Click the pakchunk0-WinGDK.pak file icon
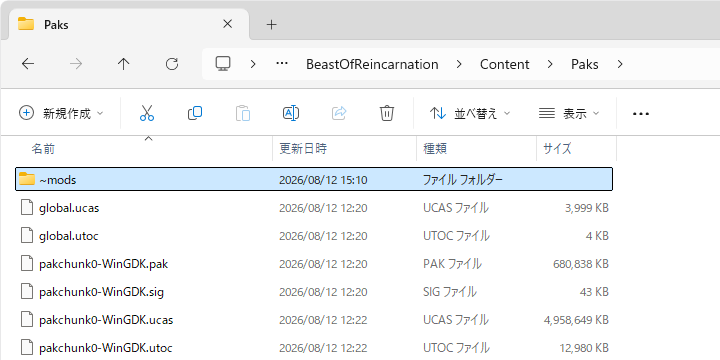 point(28,264)
